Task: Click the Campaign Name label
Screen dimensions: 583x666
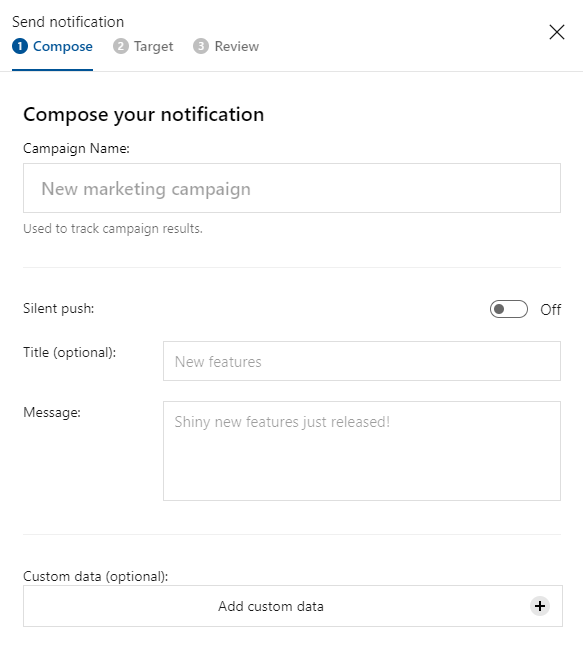Action: (76, 149)
